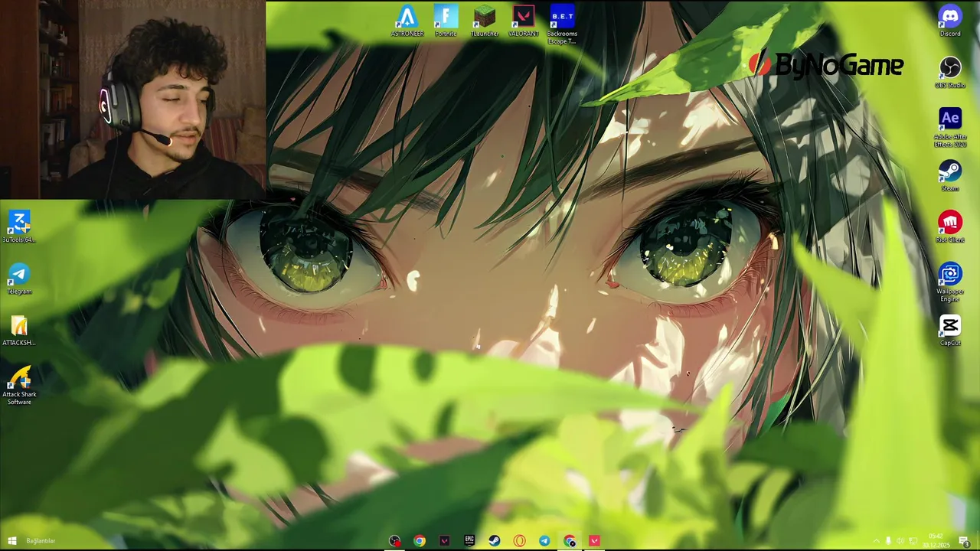
Task: Open the first Google Chrome taskbar icon
Action: tap(420, 541)
